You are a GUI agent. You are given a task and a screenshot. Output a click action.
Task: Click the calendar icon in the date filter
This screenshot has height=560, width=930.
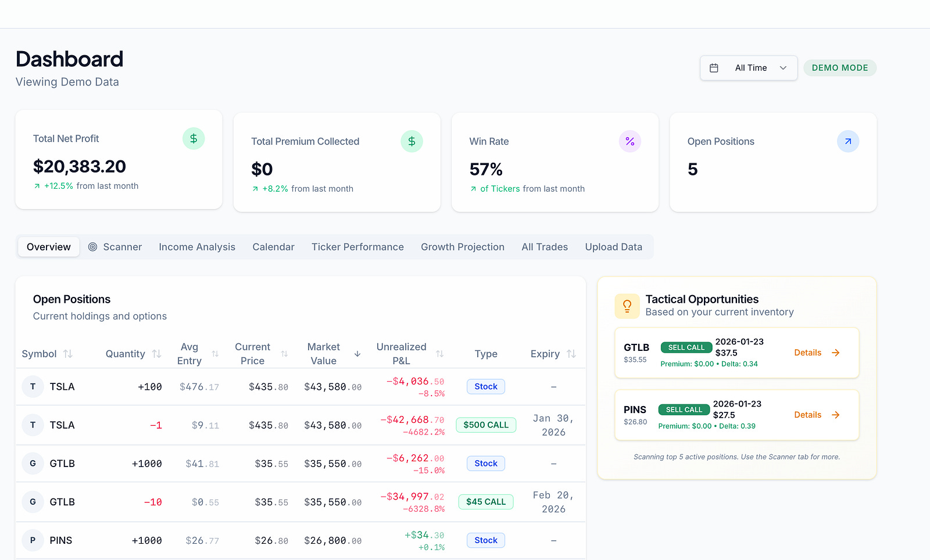click(714, 68)
